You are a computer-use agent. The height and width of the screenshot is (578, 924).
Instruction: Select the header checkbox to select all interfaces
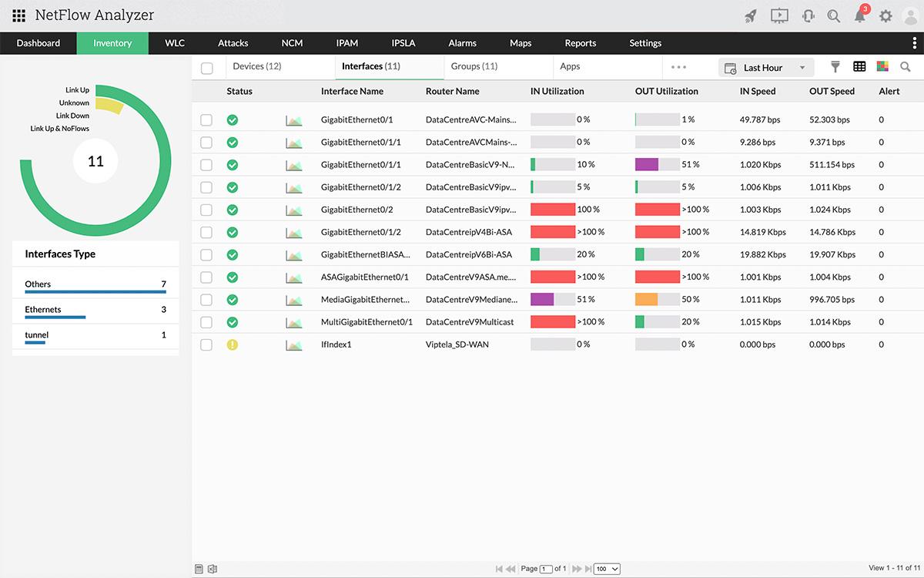[206, 68]
